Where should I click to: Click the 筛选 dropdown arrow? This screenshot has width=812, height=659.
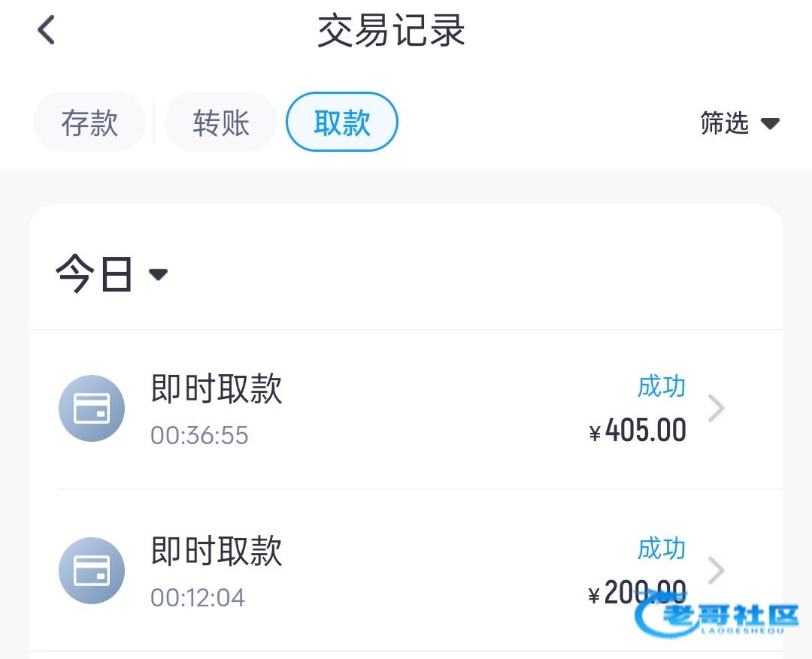[770, 124]
